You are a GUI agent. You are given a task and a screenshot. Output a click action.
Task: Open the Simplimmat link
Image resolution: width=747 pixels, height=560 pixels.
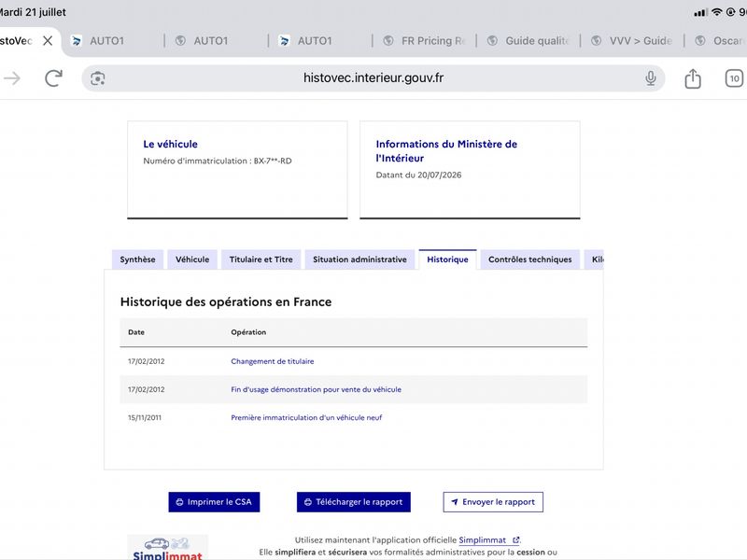(x=488, y=540)
